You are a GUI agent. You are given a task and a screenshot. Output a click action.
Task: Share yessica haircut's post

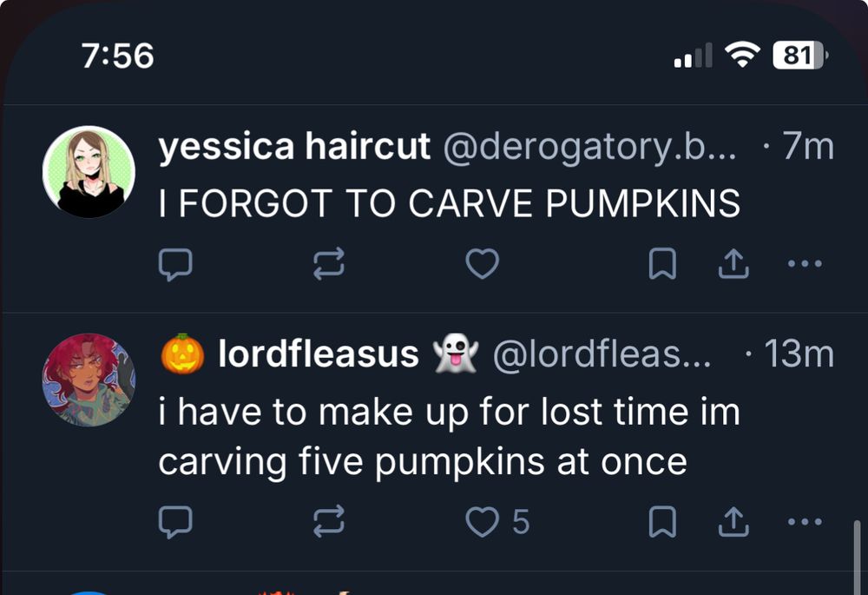(x=733, y=261)
